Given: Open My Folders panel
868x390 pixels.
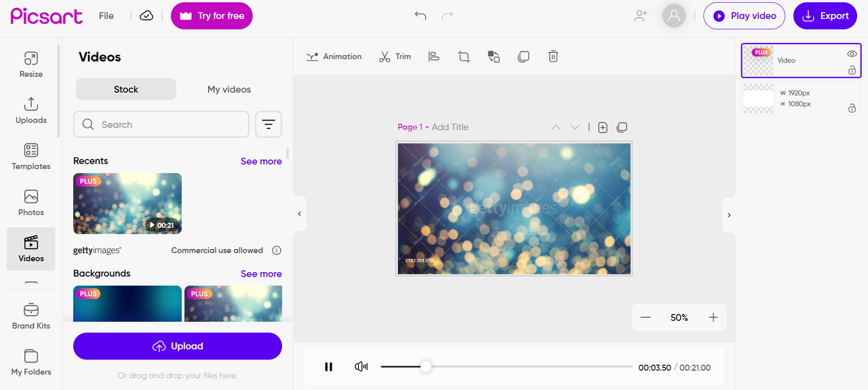Looking at the screenshot, I should tap(31, 362).
